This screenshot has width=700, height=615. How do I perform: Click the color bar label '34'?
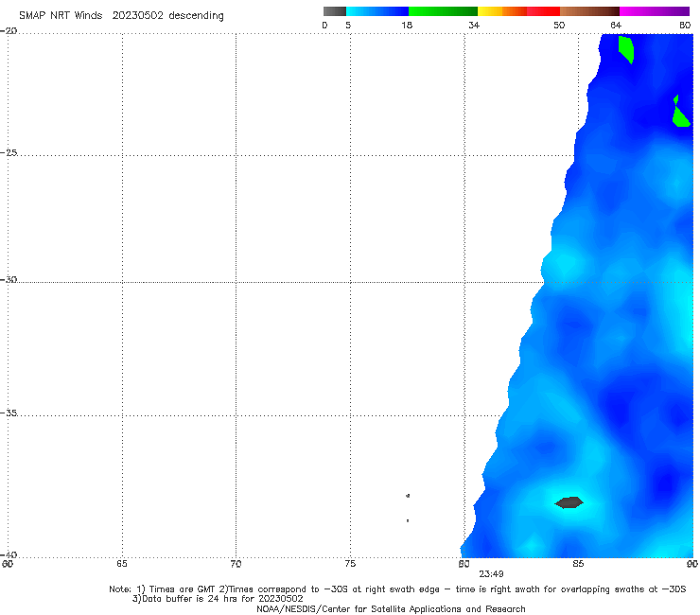tap(474, 25)
